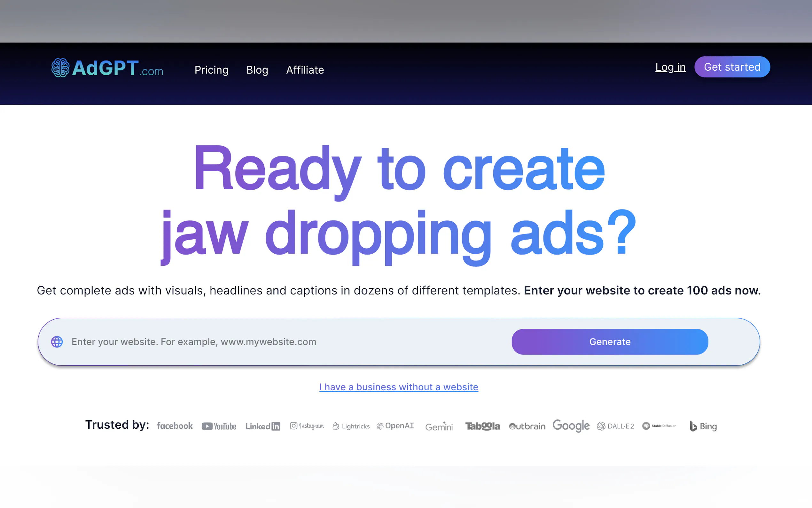812x508 pixels.
Task: Click the OpenAI logo
Action: pyautogui.click(x=395, y=426)
